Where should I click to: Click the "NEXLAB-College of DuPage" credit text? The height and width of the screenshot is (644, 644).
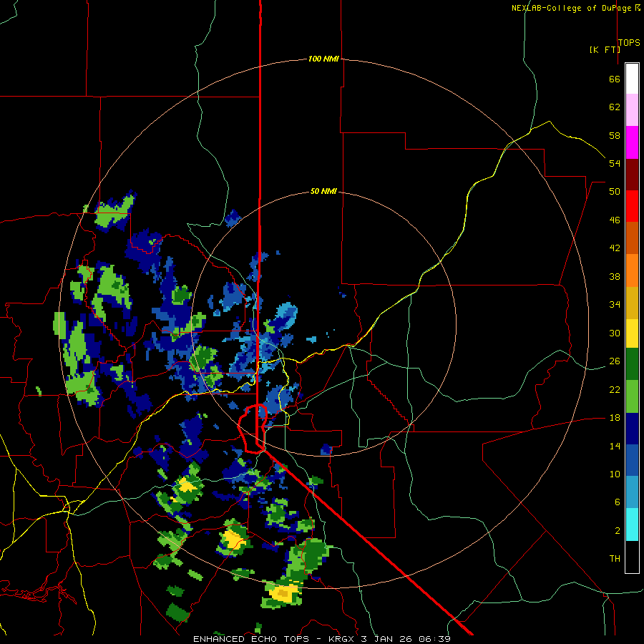point(572,8)
